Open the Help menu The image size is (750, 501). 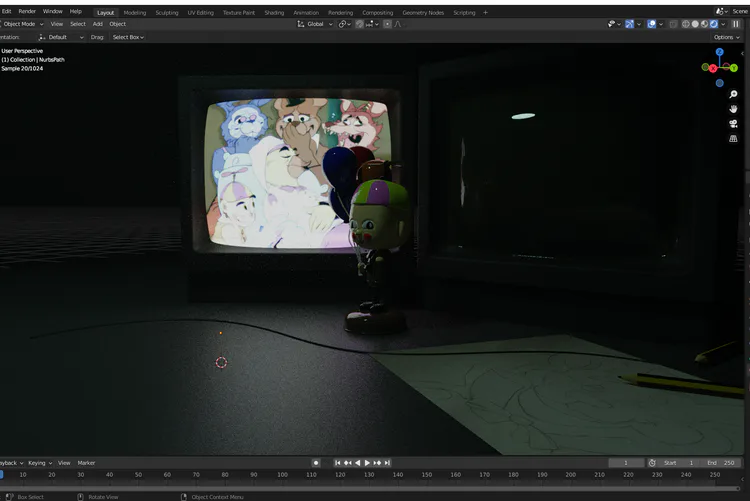pos(76,11)
